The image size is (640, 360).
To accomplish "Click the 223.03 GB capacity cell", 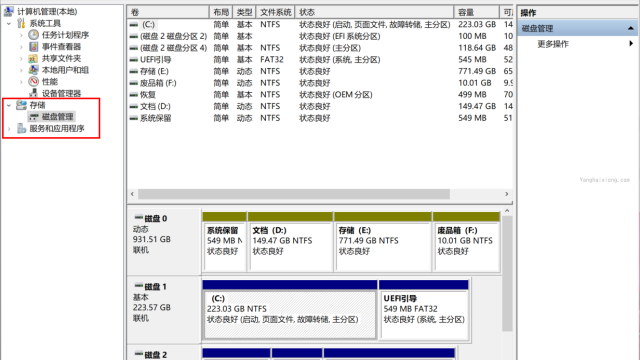I will point(477,24).
